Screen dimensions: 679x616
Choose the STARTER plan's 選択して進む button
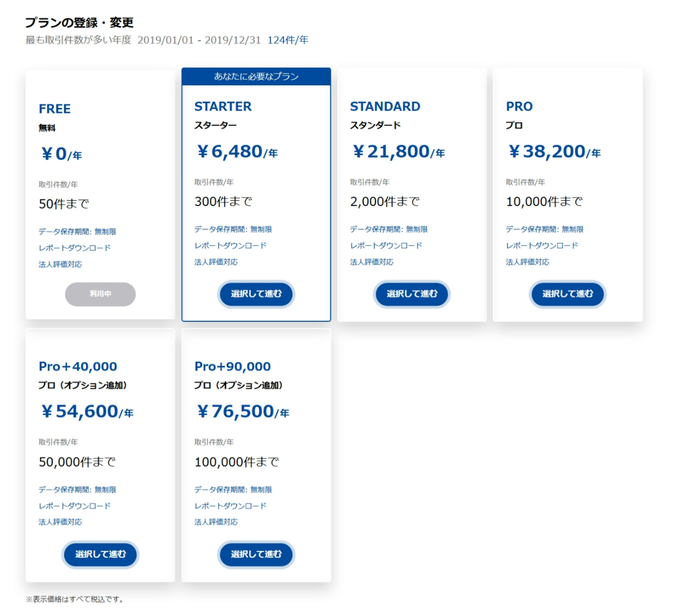tap(256, 294)
